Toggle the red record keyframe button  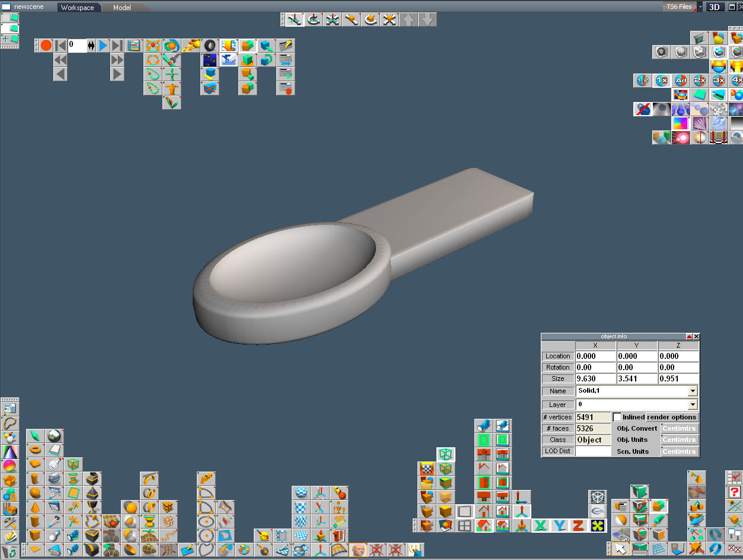coord(46,46)
